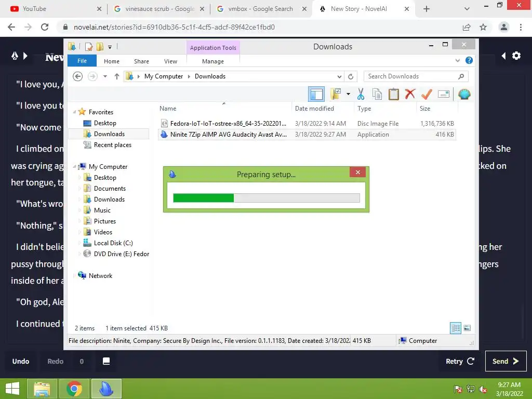
Task: Click the new folder icon in toolbar
Action: pyautogui.click(x=336, y=94)
